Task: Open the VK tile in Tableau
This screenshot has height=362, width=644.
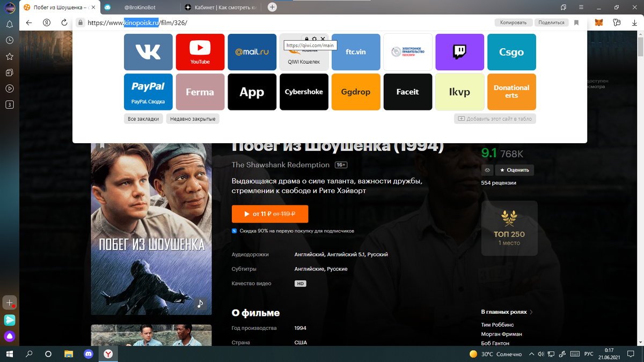Action: pos(148,52)
